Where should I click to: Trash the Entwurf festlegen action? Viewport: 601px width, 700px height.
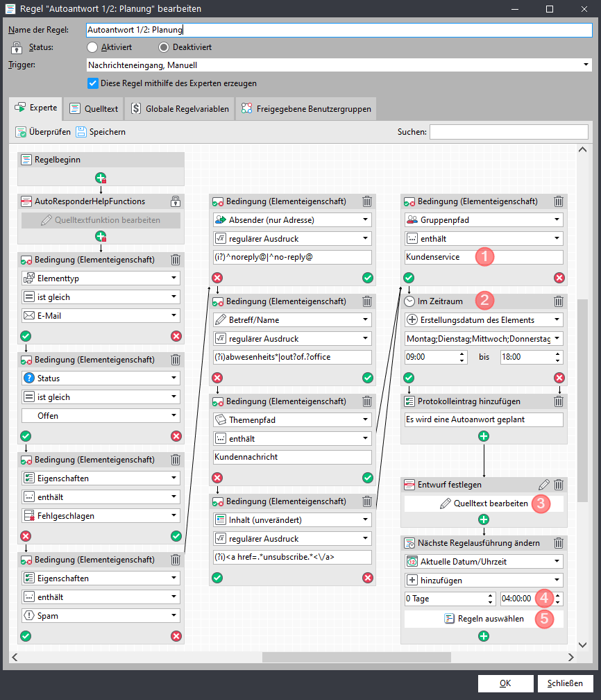pos(559,485)
